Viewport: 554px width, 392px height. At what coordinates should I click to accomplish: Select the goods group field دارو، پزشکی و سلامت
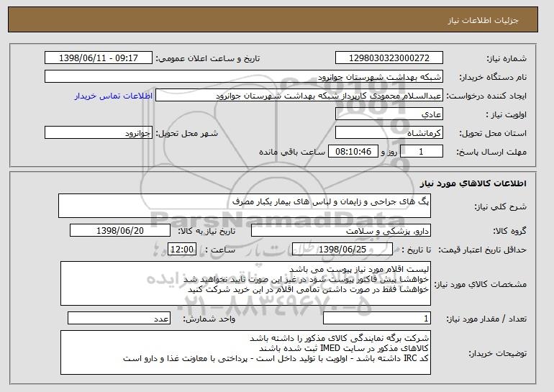[341, 231]
